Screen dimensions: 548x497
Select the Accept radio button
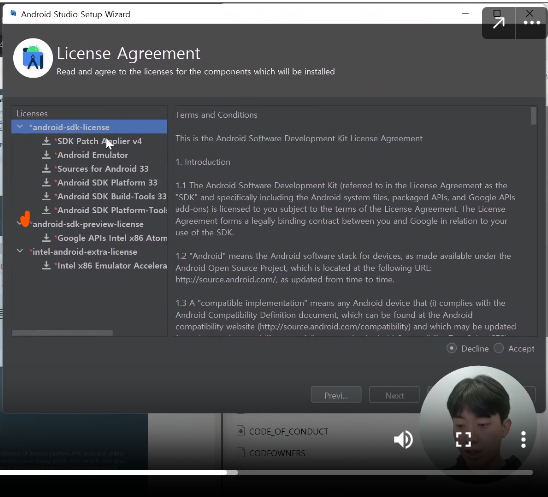[499, 348]
